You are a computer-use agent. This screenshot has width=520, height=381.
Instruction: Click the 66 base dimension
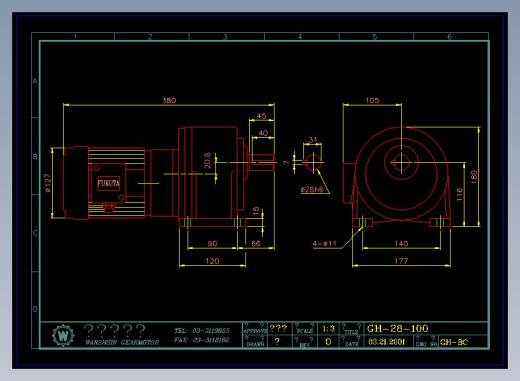click(x=256, y=244)
